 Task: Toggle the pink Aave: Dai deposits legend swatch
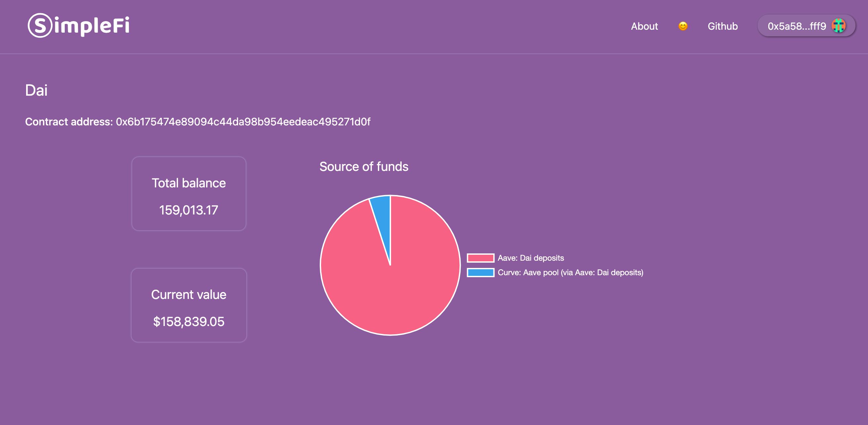pyautogui.click(x=481, y=258)
